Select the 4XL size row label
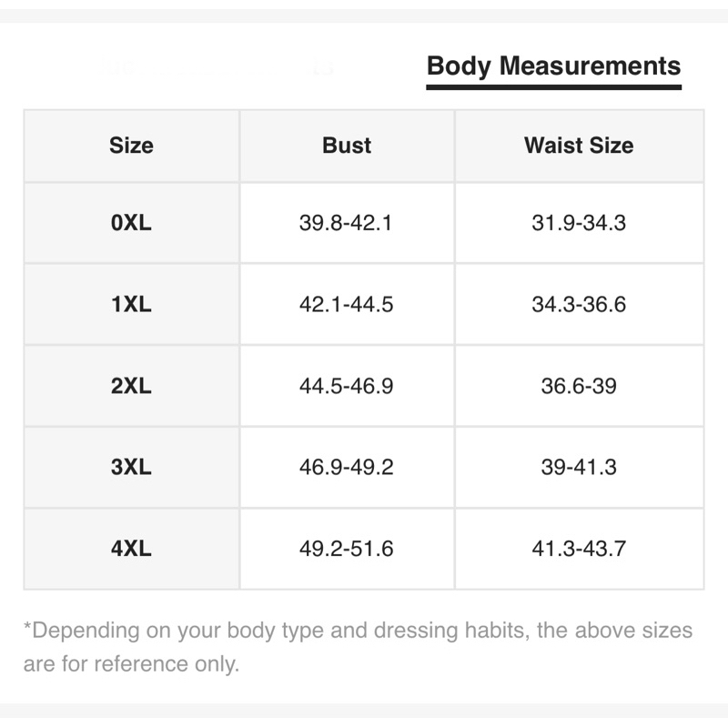The width and height of the screenshot is (728, 728). [x=131, y=549]
